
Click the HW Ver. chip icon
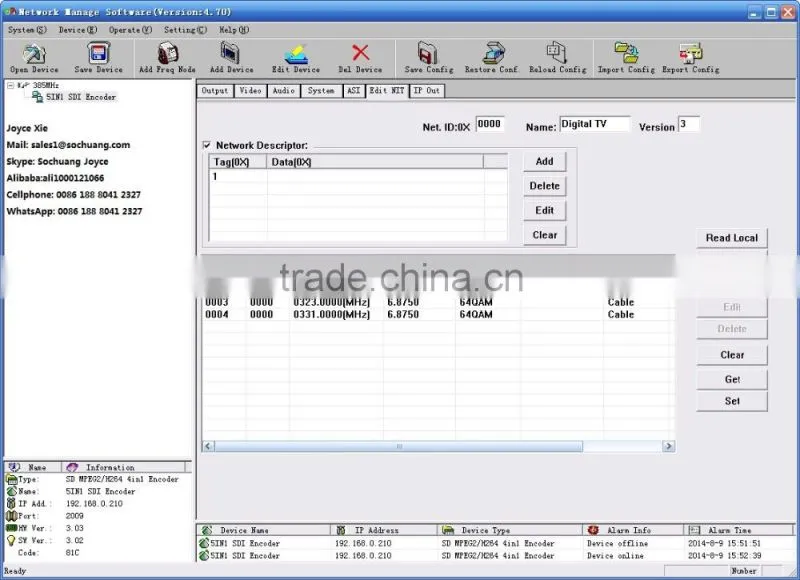(x=11, y=528)
